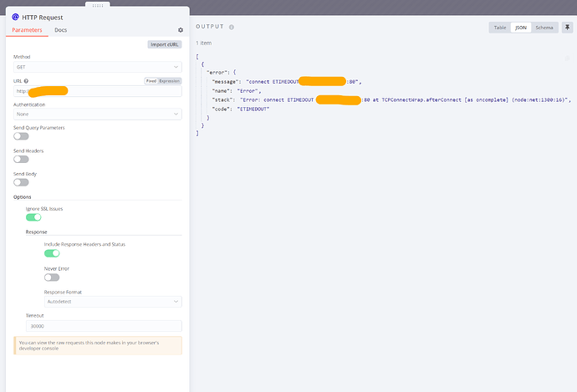This screenshot has width=577, height=392.
Task: Open node settings via the gear icon
Action: (180, 30)
